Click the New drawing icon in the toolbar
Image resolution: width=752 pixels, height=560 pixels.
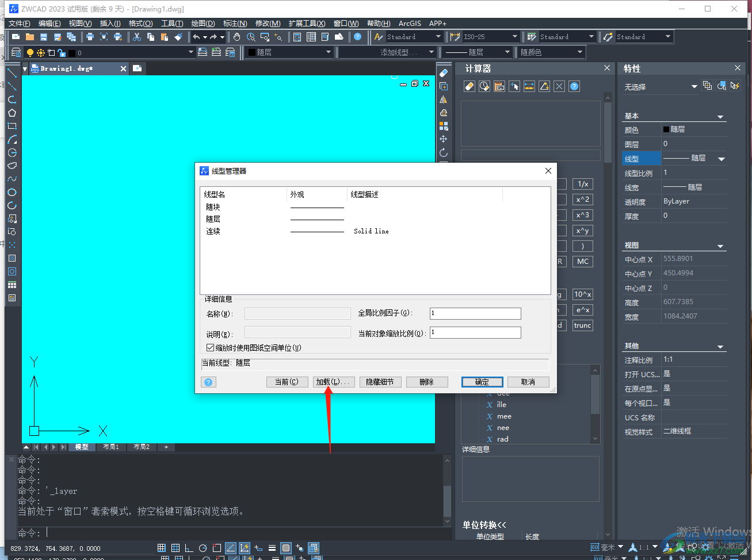tap(16, 37)
